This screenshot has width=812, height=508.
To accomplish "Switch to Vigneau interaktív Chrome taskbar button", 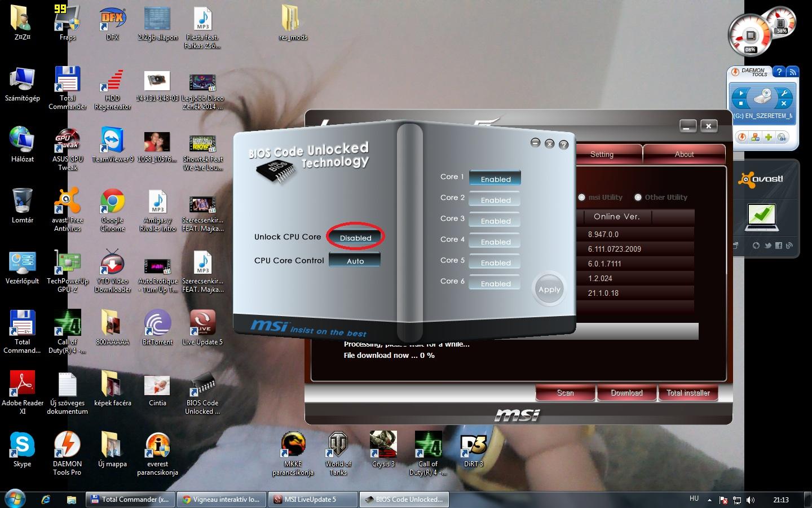I will coord(221,500).
